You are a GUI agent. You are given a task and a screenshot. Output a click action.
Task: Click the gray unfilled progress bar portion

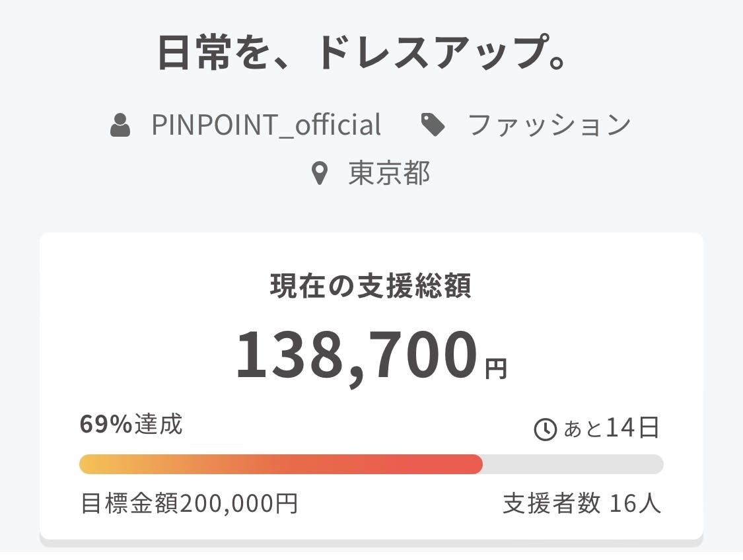coord(573,464)
